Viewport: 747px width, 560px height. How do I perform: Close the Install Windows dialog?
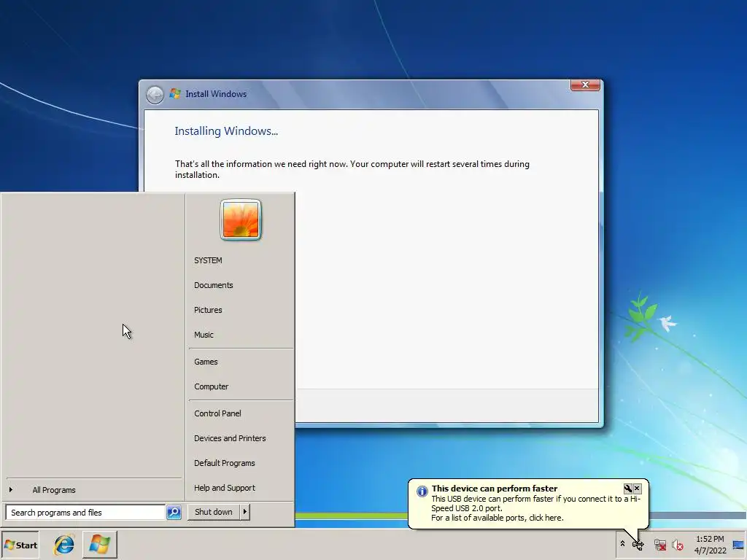(x=585, y=85)
